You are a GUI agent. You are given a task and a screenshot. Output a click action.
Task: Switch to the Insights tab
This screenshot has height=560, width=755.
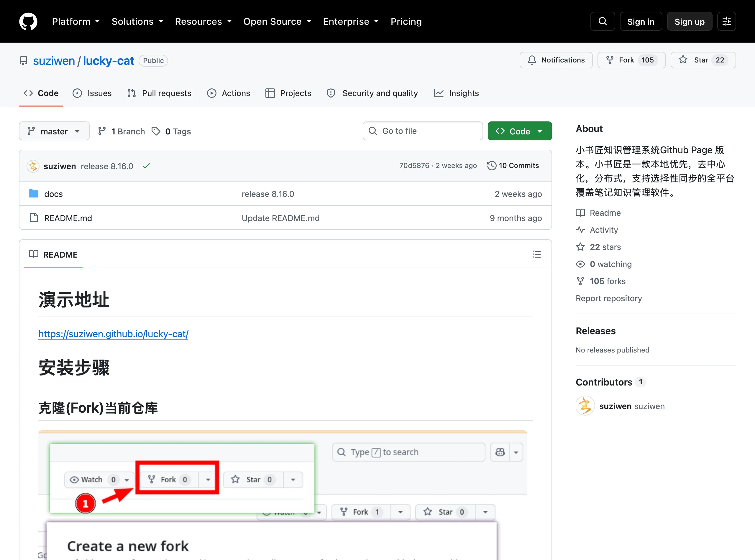(457, 93)
